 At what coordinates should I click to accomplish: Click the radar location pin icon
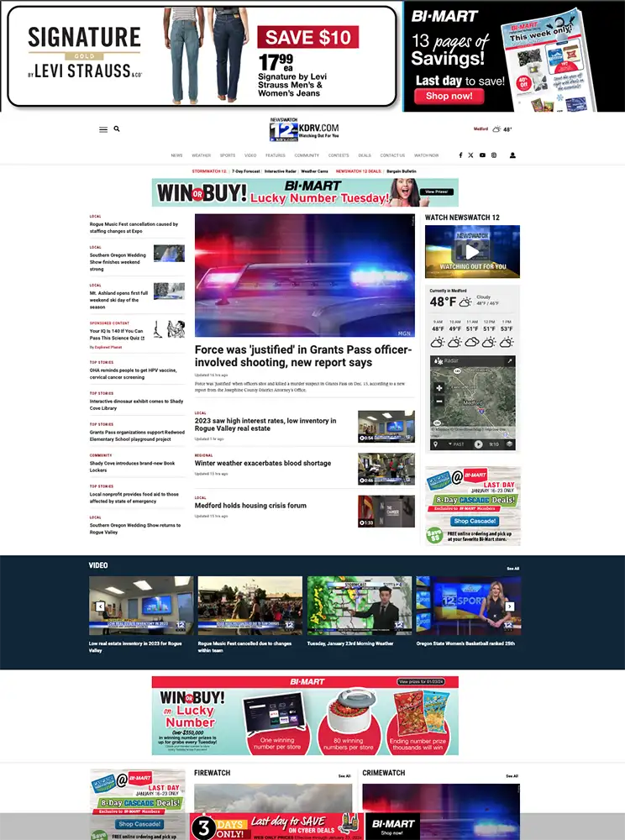[x=436, y=444]
